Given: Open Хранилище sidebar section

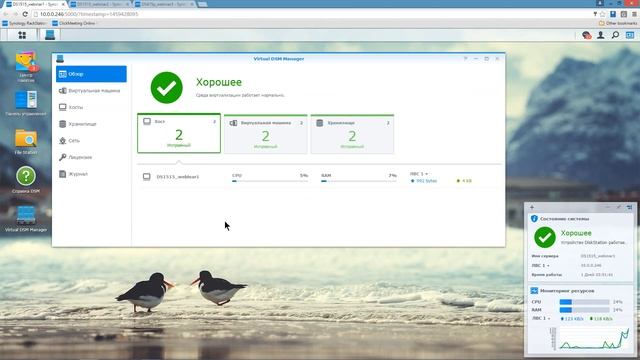Looking at the screenshot, I should 91,124.
